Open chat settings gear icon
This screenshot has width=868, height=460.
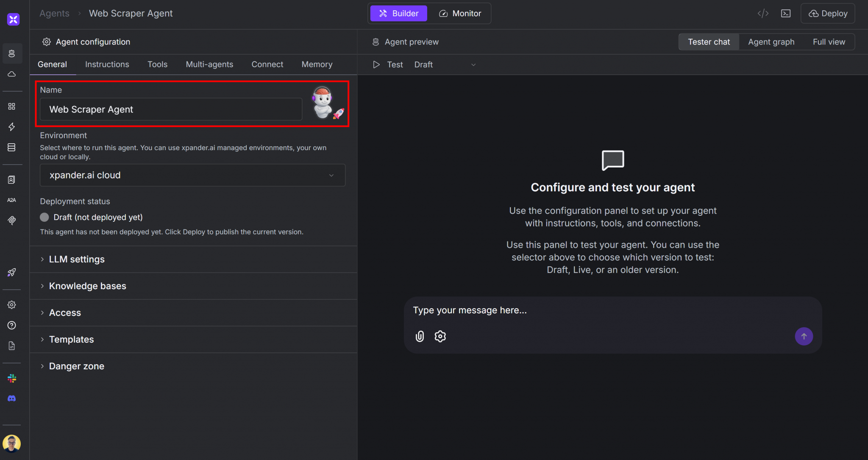[440, 336]
